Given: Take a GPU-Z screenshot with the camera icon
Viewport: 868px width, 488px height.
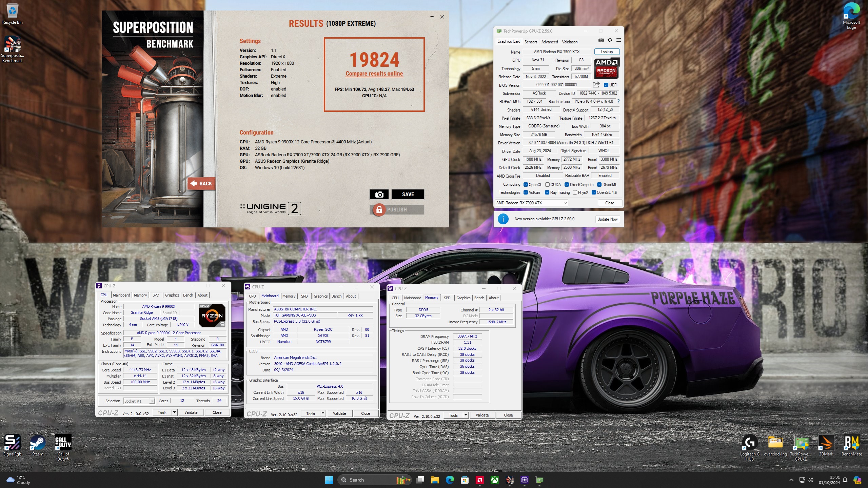Looking at the screenshot, I should pos(601,40).
